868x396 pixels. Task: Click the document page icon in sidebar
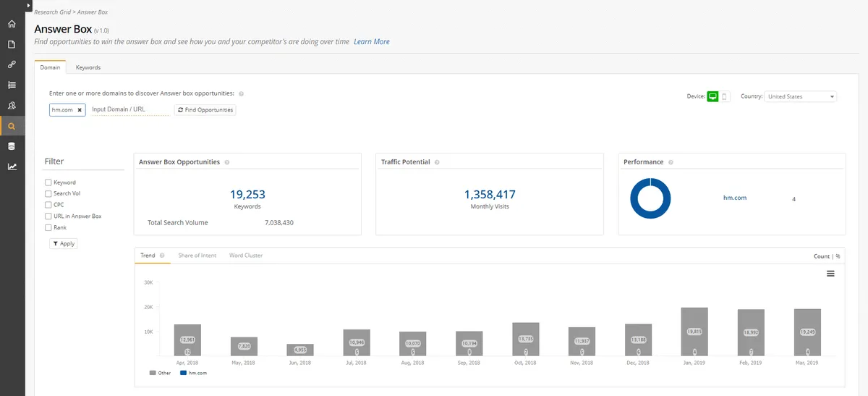coord(12,44)
